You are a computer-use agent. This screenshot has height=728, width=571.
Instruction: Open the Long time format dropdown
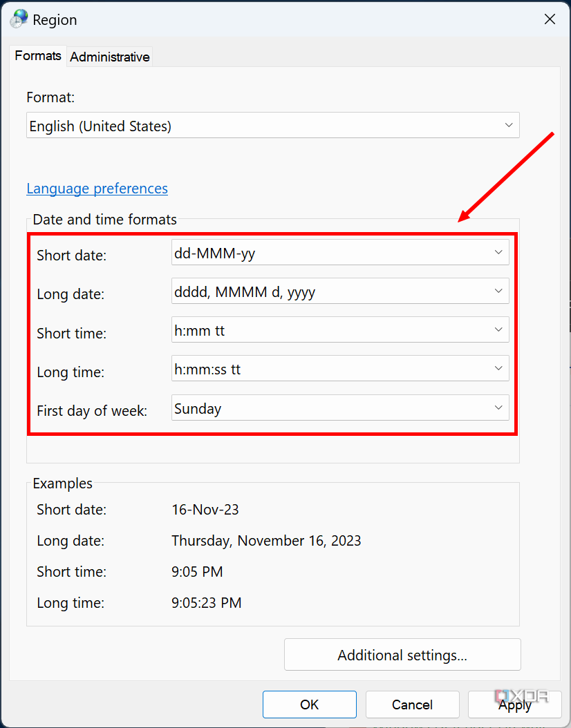pyautogui.click(x=340, y=369)
